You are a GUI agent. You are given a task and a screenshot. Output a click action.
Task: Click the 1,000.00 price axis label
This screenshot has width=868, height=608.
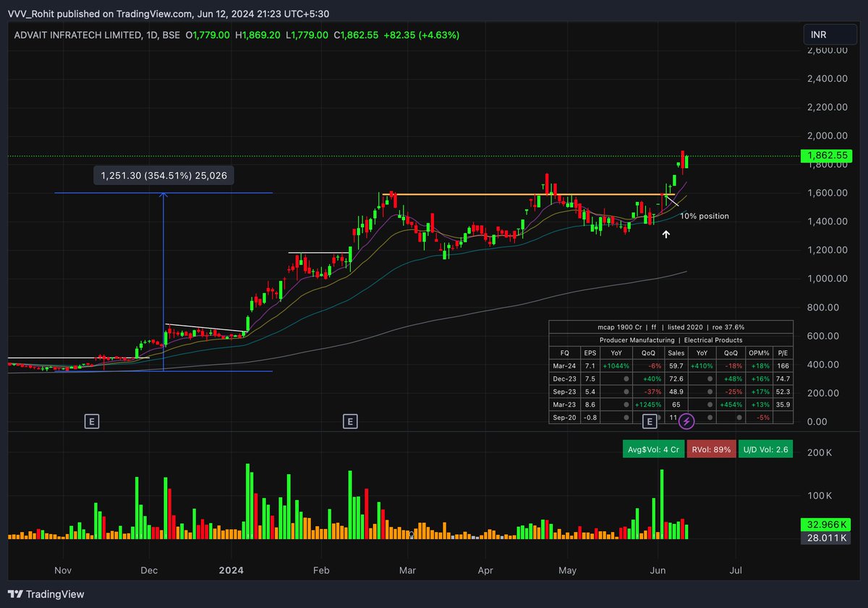tap(827, 279)
